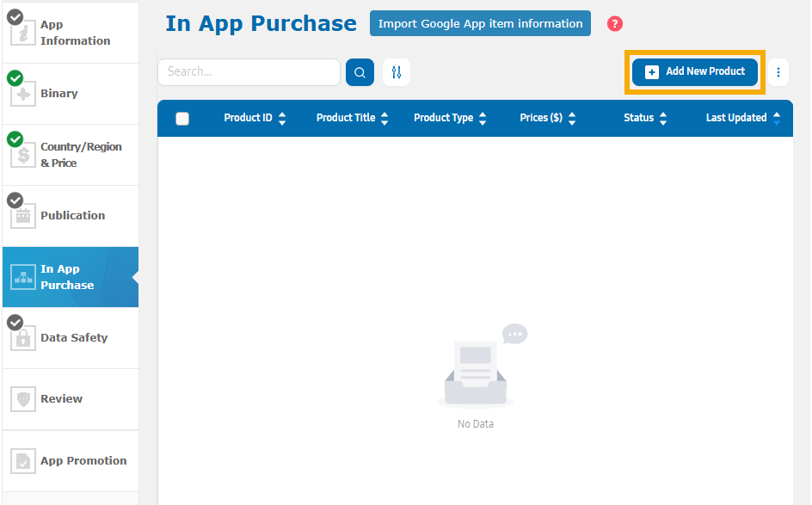Open the App Promotion section
The width and height of the screenshot is (812, 505).
83,461
